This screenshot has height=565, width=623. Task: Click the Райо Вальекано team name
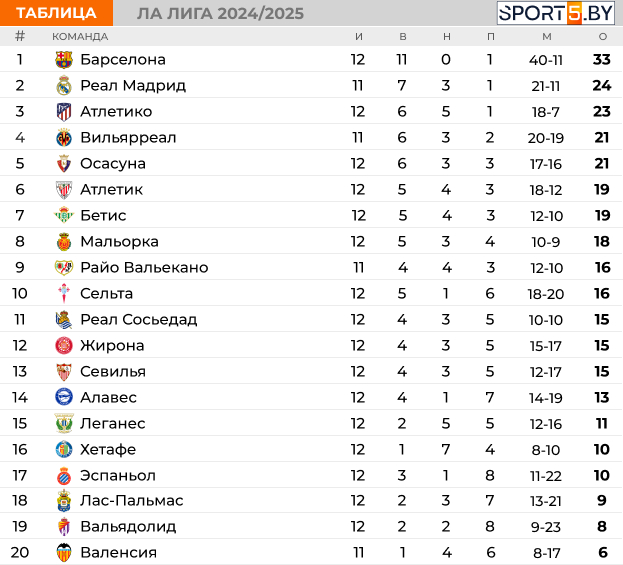coord(144,267)
